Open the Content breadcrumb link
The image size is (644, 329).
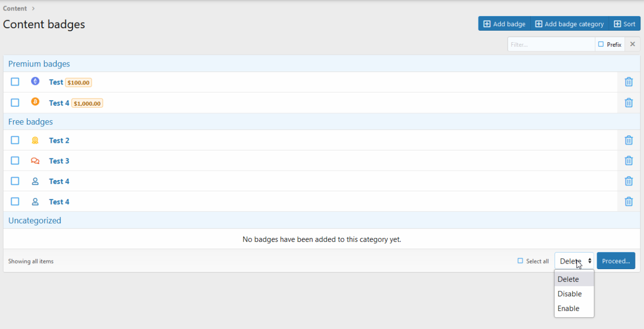point(15,9)
